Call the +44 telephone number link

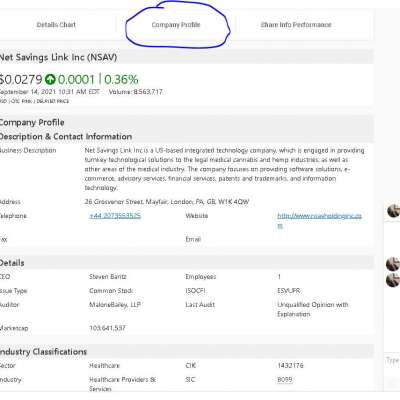point(115,216)
